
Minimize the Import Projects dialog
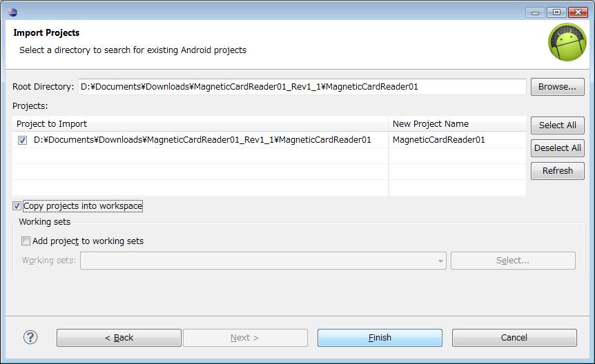point(536,12)
